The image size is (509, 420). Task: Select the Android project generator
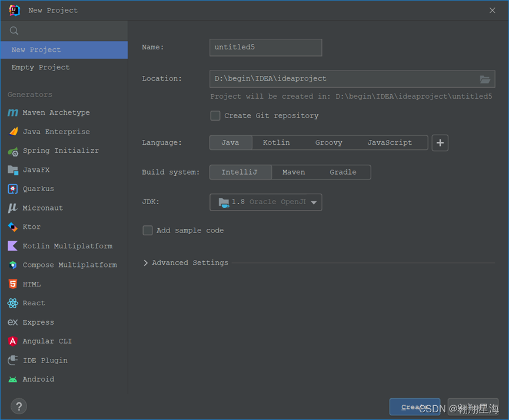[37, 379]
